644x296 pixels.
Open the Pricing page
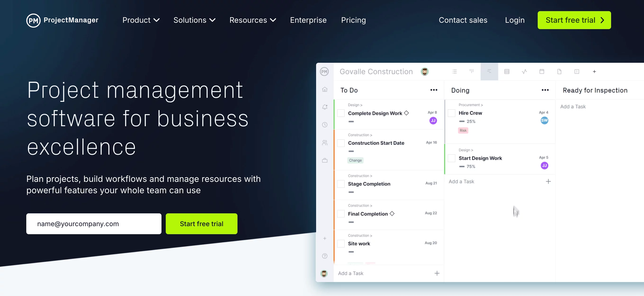[x=353, y=20]
